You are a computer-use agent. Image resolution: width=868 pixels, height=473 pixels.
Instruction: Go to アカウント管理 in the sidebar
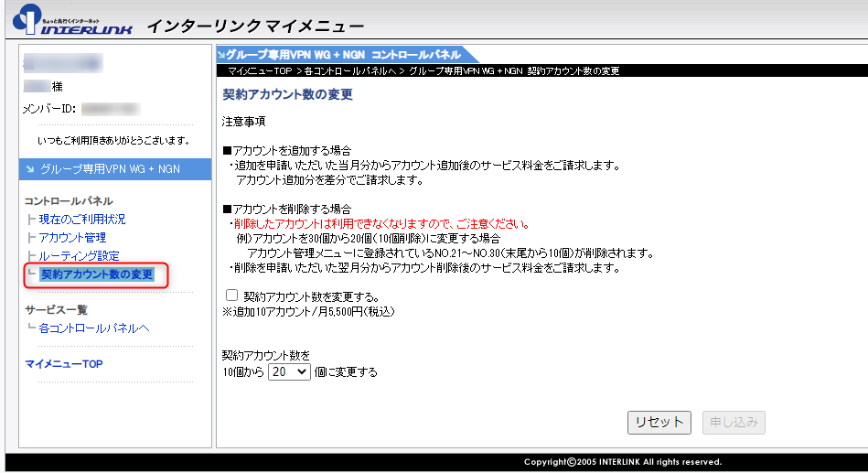pos(72,238)
